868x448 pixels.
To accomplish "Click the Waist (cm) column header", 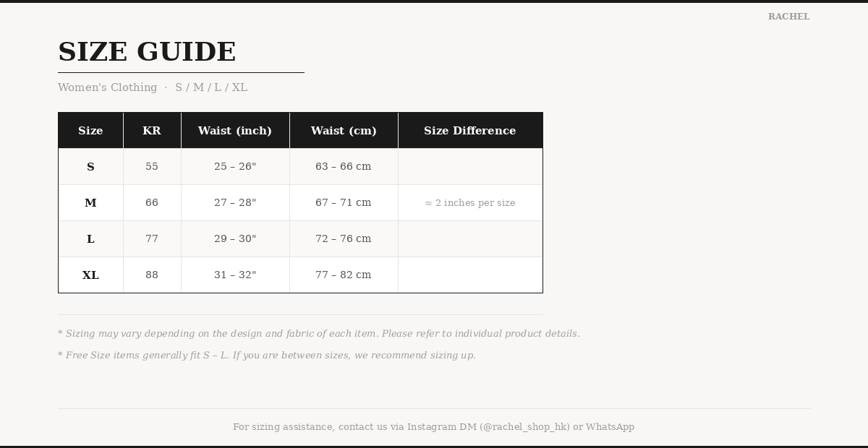I will click(344, 131).
